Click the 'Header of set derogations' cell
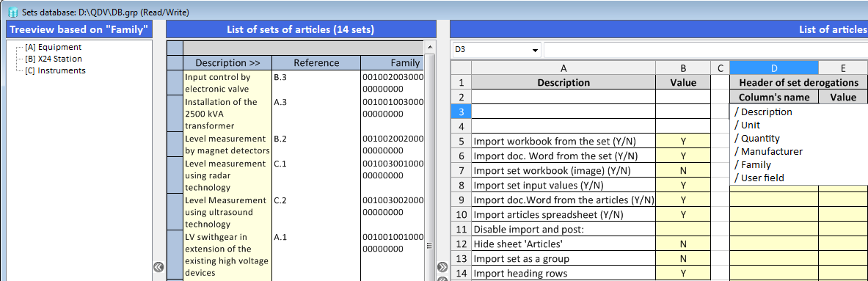This screenshot has width=868, height=281. pos(798,82)
